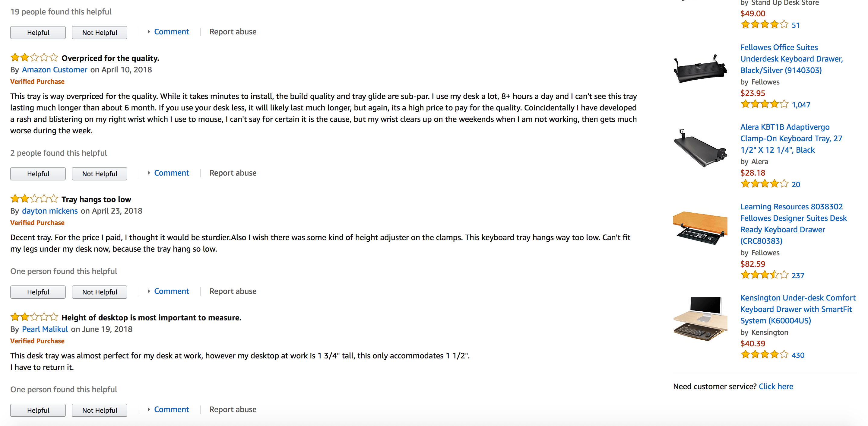868x426 pixels.
Task: Open the Click here customer service link
Action: 776,386
